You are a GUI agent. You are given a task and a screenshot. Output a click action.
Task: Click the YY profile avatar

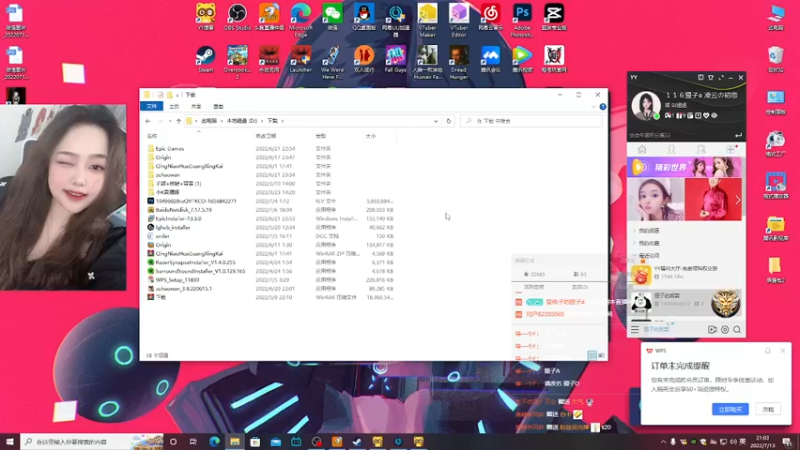point(645,105)
